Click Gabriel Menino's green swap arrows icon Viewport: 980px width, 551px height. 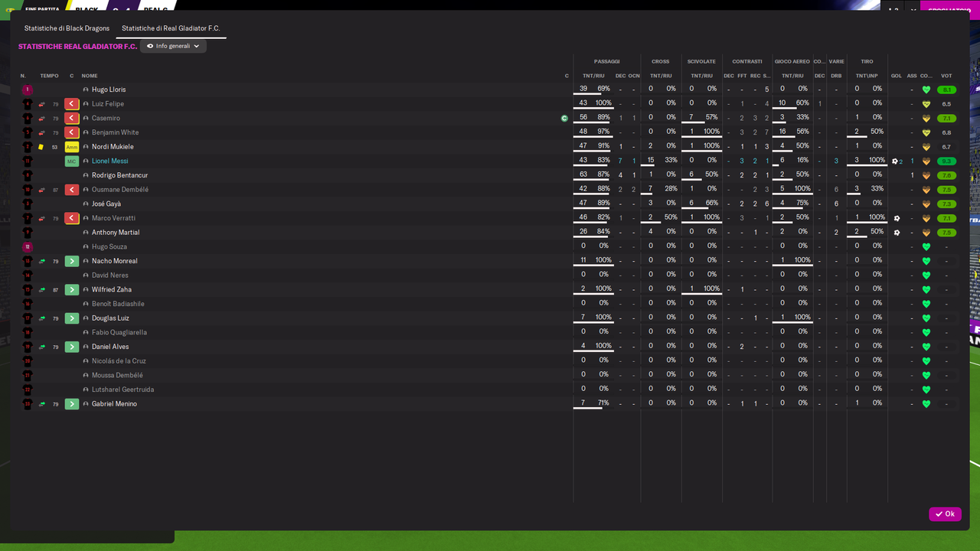(42, 404)
